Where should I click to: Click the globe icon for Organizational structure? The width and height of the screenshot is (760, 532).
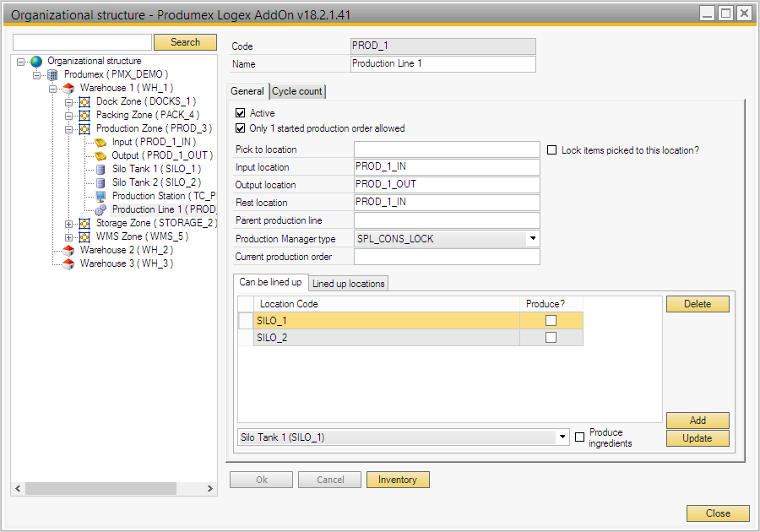pos(36,62)
